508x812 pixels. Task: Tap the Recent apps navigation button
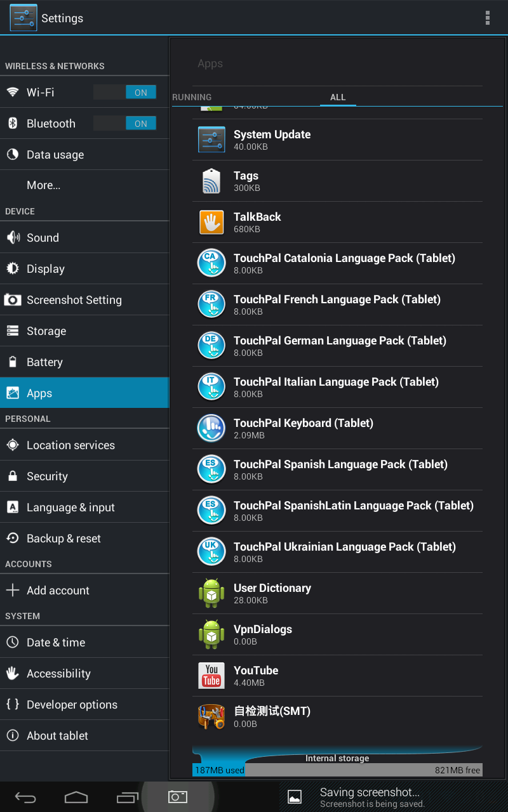click(127, 797)
